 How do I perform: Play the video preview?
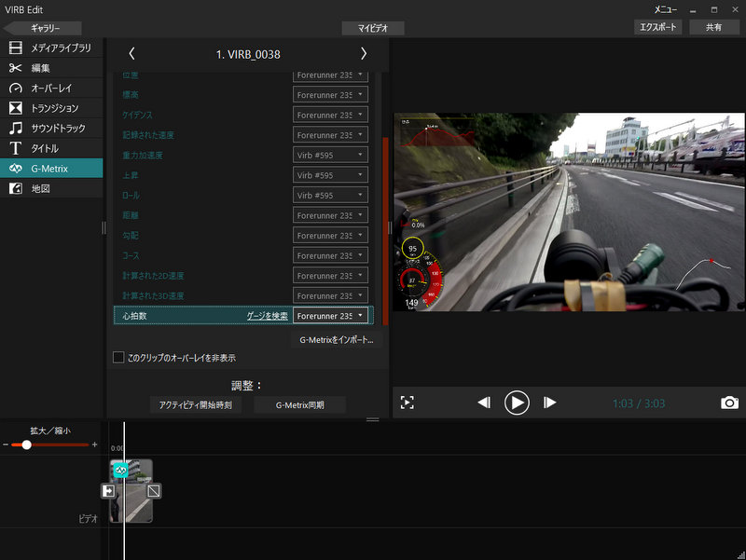tap(517, 403)
